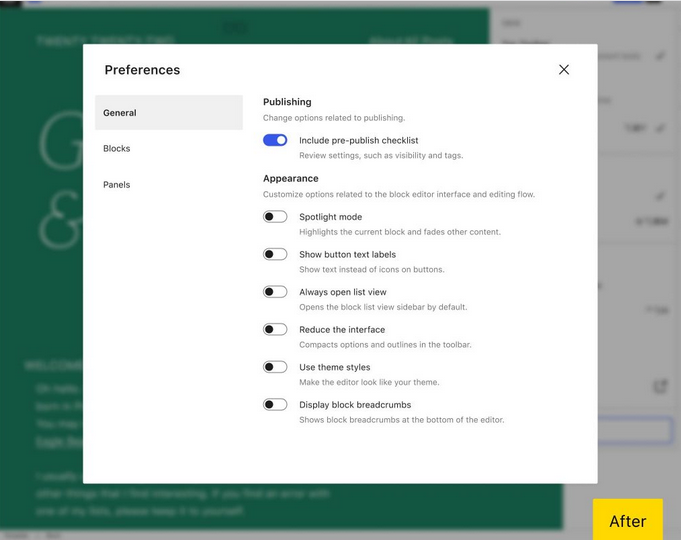Click the 'Spotlight mode' label text
681x540 pixels.
[x=330, y=217]
